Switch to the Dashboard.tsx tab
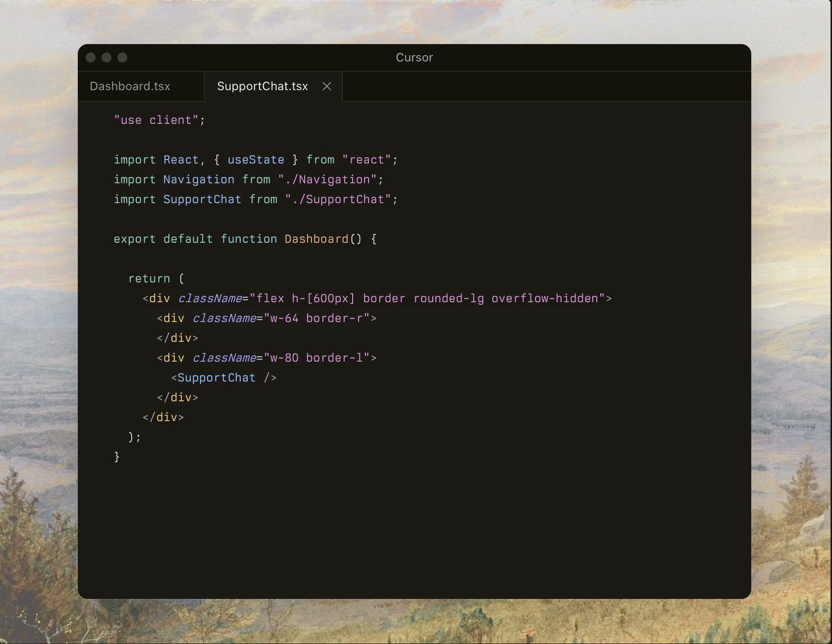Image resolution: width=832 pixels, height=644 pixels. 130,86
